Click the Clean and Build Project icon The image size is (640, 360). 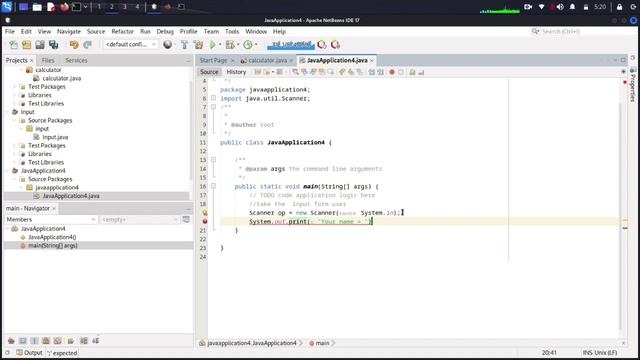pyautogui.click(x=198, y=44)
